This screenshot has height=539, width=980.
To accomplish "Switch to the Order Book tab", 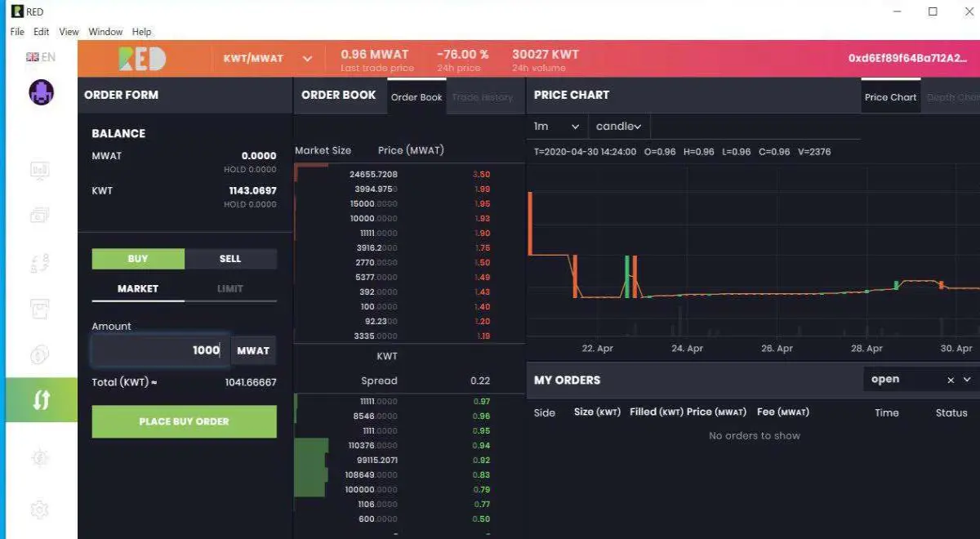I will pos(416,96).
